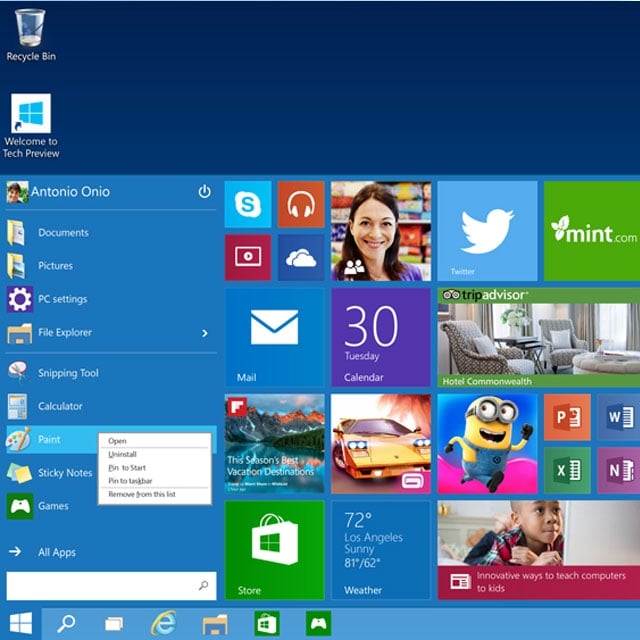This screenshot has height=640, width=640.
Task: Open the Mail tile
Action: point(274,337)
